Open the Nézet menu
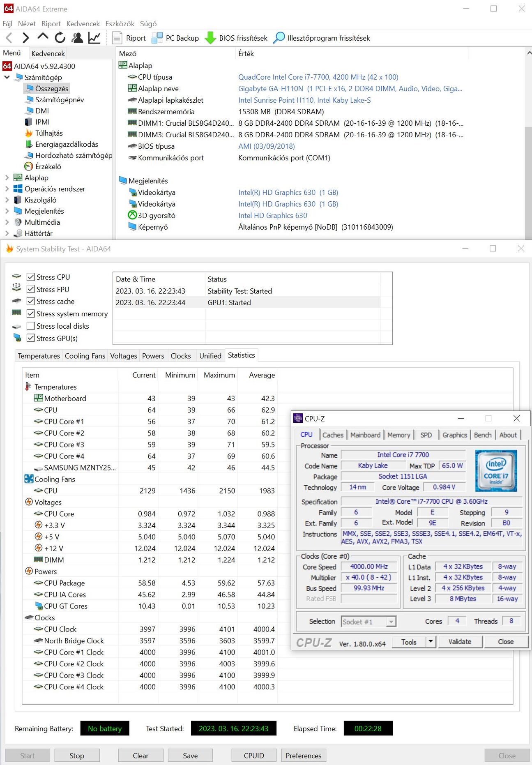 point(27,24)
